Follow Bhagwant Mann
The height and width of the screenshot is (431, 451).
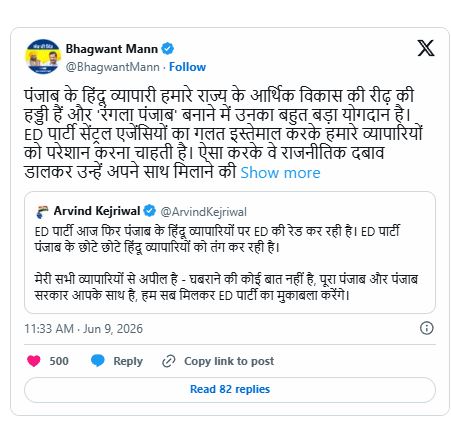187,67
